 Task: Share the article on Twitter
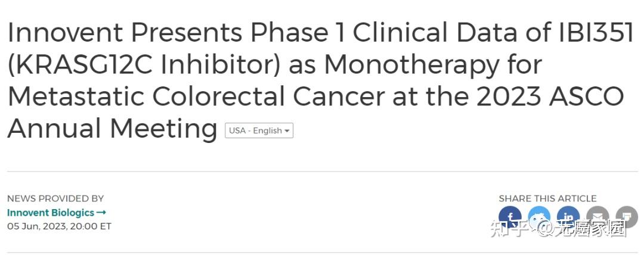click(539, 217)
